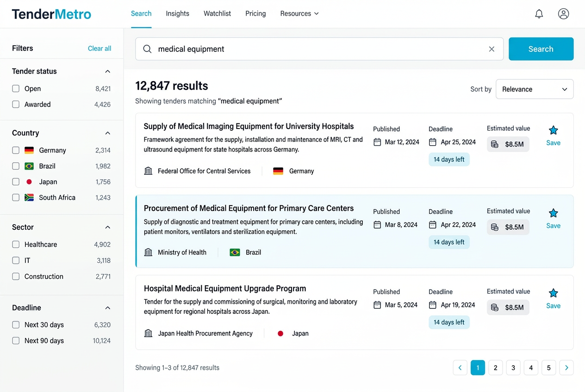Open the user account profile icon
The image size is (585, 392).
click(563, 14)
